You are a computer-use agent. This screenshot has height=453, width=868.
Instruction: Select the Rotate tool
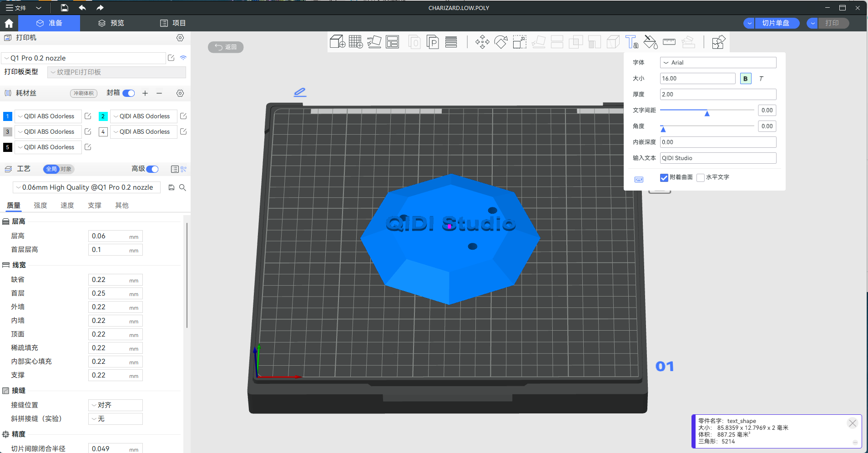(501, 42)
